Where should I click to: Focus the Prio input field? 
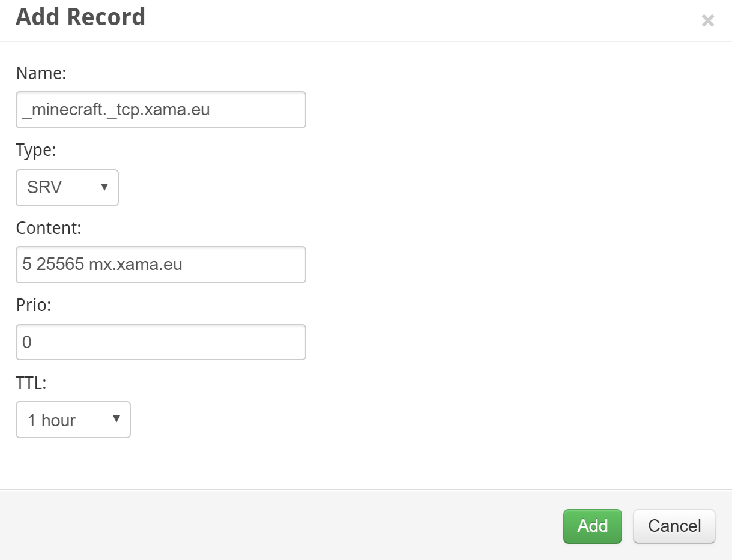[160, 342]
